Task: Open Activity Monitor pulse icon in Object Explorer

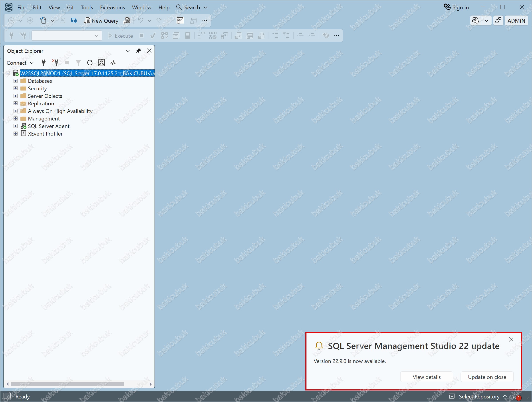Action: click(x=113, y=63)
